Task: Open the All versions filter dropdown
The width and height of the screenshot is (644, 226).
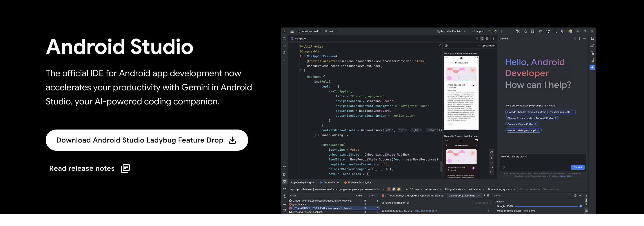Action: pyautogui.click(x=433, y=189)
